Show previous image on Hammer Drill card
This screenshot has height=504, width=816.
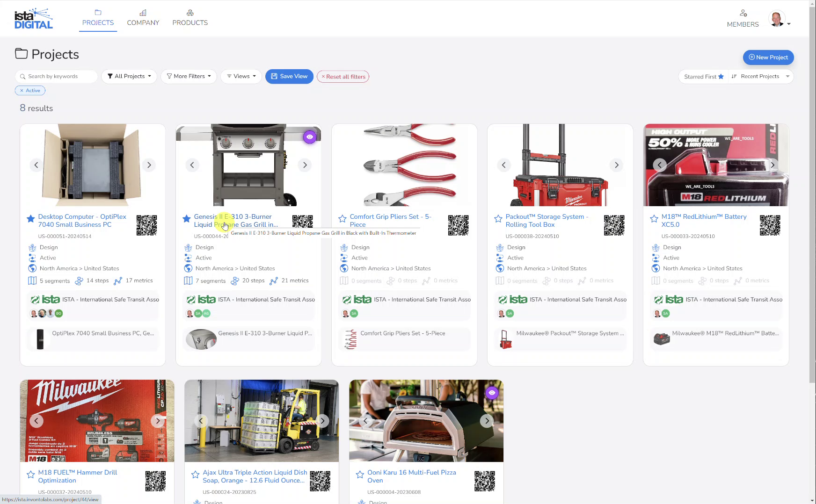[36, 421]
